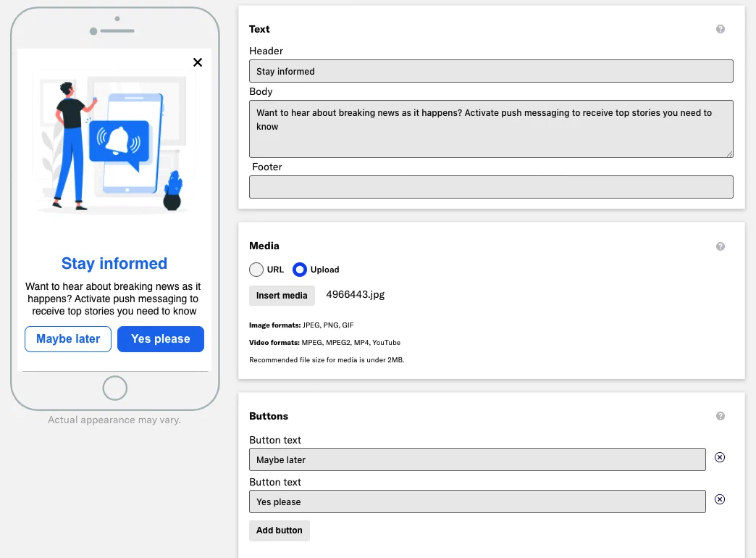Remove the 'Maybe later' button field
The image size is (756, 558).
click(719, 457)
